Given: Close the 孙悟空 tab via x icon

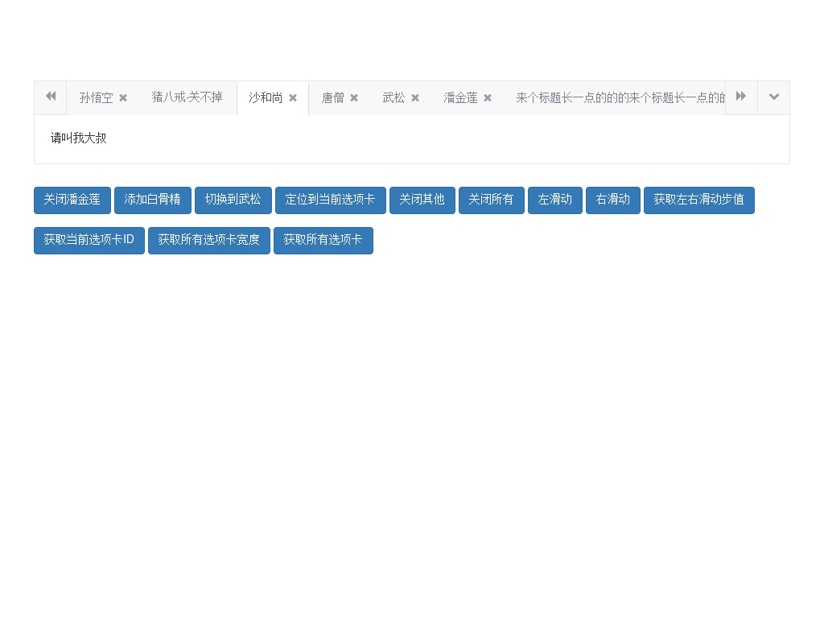Looking at the screenshot, I should pyautogui.click(x=123, y=98).
